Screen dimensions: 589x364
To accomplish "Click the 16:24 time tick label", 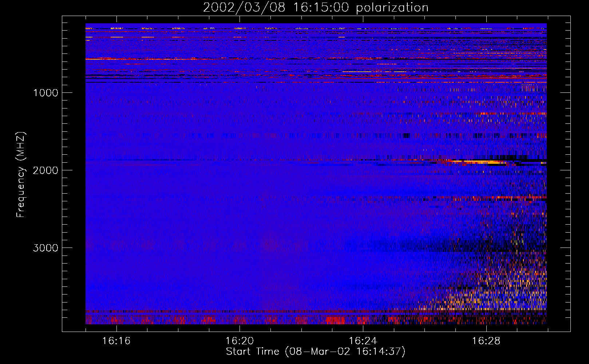I will 363,341.
